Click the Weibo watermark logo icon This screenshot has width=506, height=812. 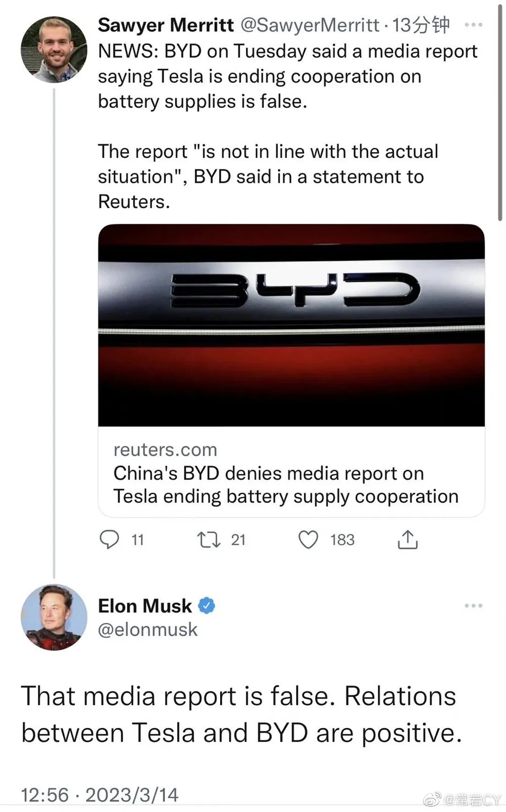pyautogui.click(x=432, y=799)
